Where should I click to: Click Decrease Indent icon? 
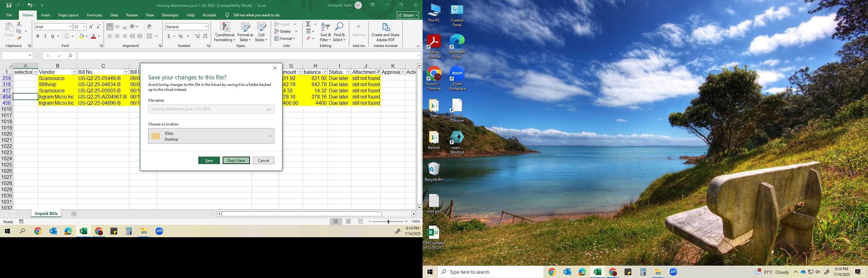pyautogui.click(x=132, y=36)
